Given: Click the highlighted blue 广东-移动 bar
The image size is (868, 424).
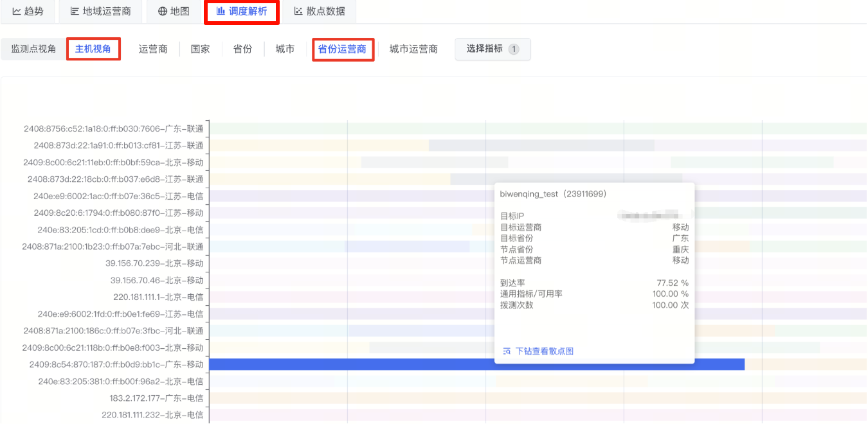Looking at the screenshot, I should coord(476,364).
